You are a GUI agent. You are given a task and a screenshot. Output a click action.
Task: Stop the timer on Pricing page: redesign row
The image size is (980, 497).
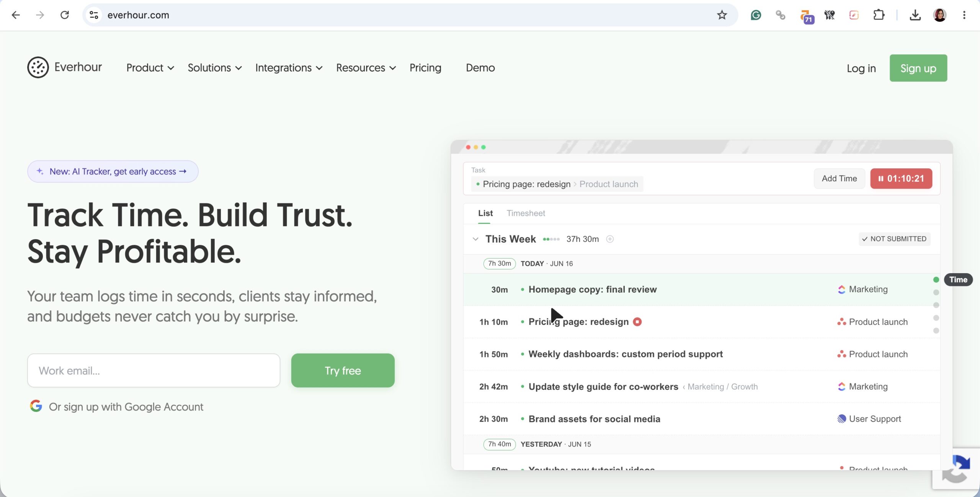(x=637, y=322)
